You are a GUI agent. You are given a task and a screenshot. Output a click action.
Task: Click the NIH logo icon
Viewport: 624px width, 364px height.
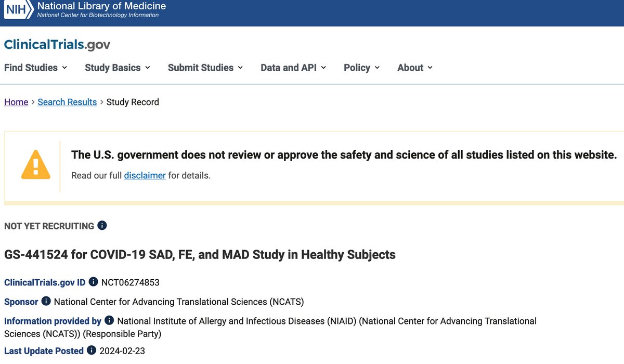click(x=18, y=10)
